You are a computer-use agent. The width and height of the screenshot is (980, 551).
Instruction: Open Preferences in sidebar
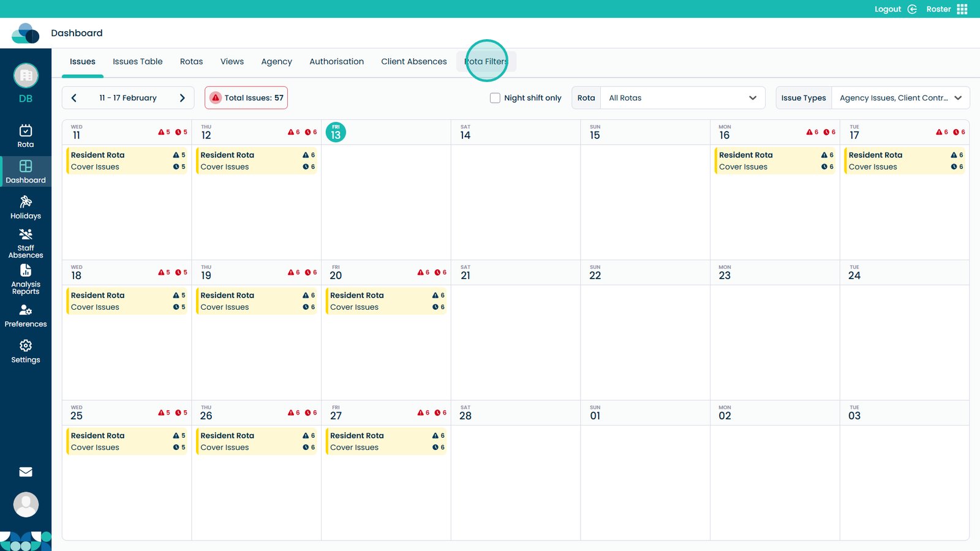[x=26, y=316]
